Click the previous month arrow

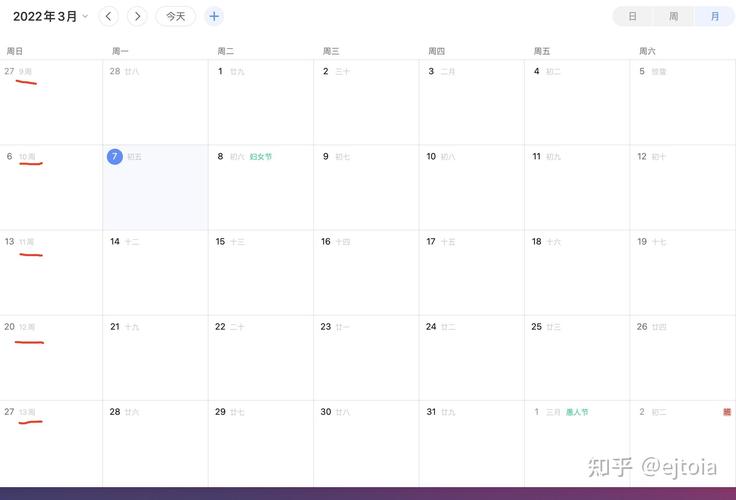[x=110, y=16]
